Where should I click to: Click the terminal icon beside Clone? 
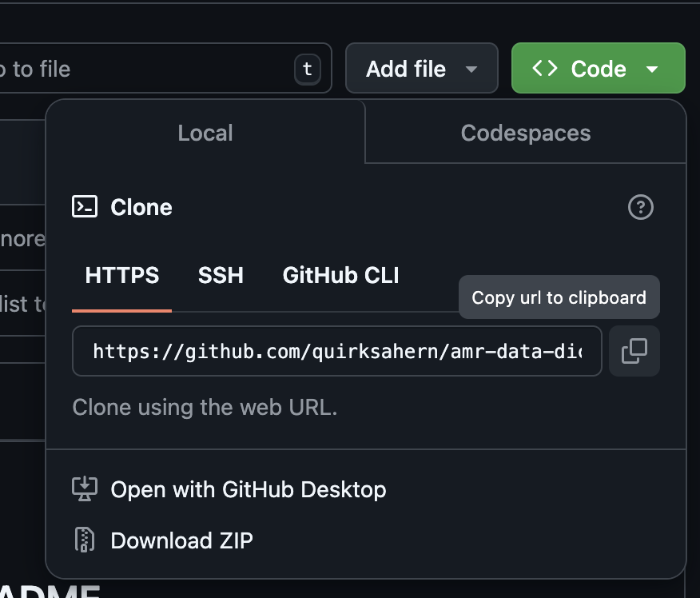tap(85, 207)
